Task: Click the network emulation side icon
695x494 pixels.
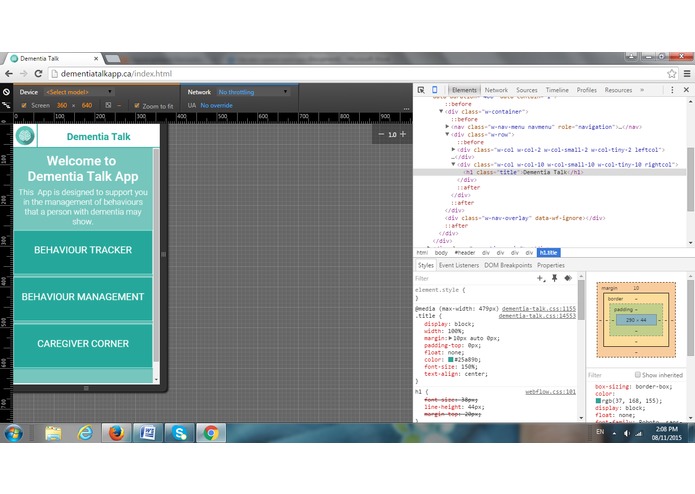Action: pos(6,105)
